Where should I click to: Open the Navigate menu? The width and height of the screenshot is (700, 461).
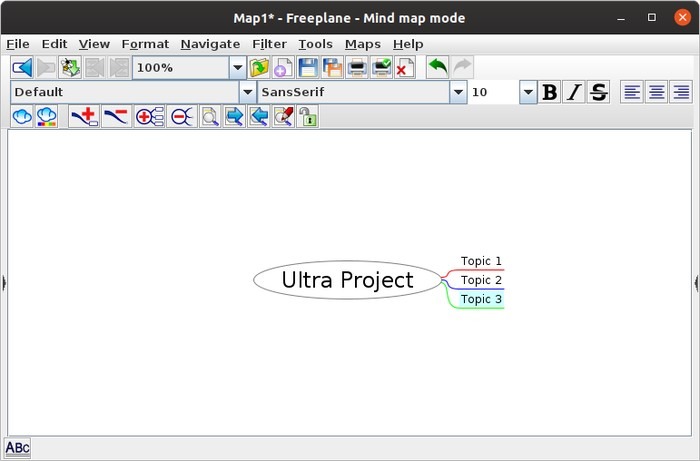point(210,44)
